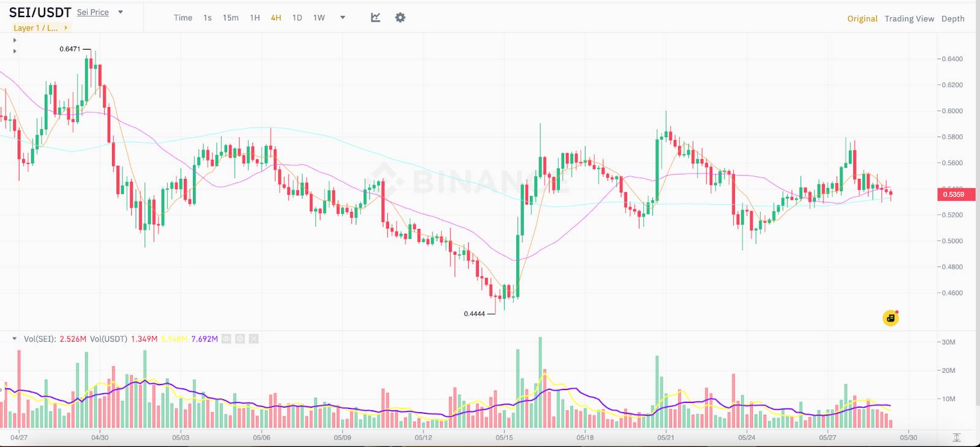Click the yellow floating widget icon on chart

click(x=891, y=318)
